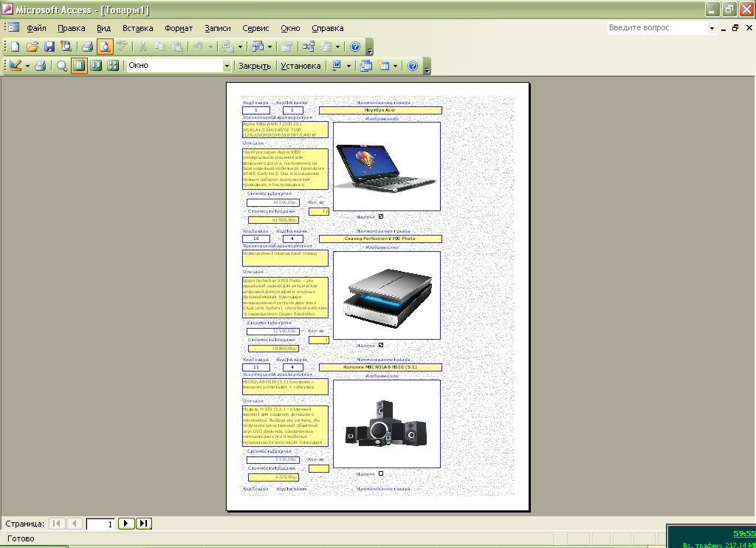Click the Закрыть button
The height and width of the screenshot is (548, 756).
tap(255, 66)
